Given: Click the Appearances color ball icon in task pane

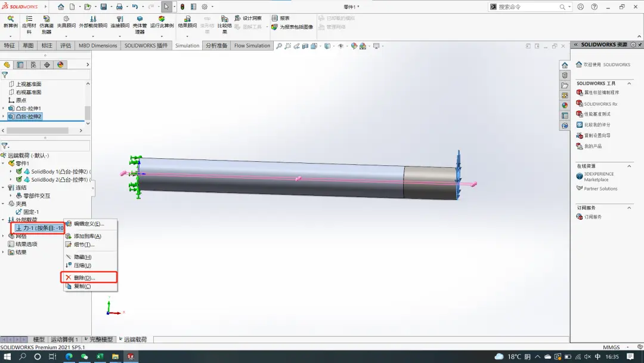Looking at the screenshot, I should (565, 105).
